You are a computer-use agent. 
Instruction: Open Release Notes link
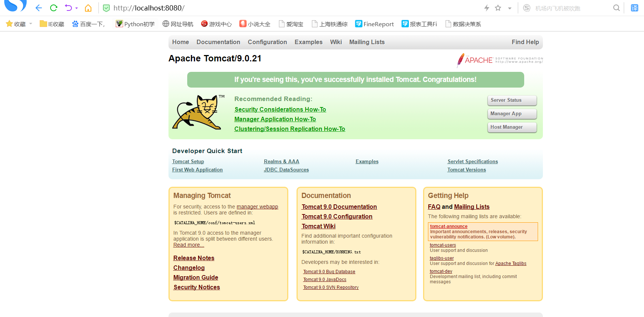click(x=194, y=258)
